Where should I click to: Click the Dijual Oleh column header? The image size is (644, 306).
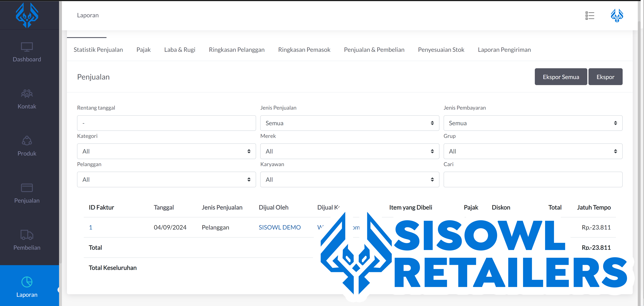[x=274, y=207]
